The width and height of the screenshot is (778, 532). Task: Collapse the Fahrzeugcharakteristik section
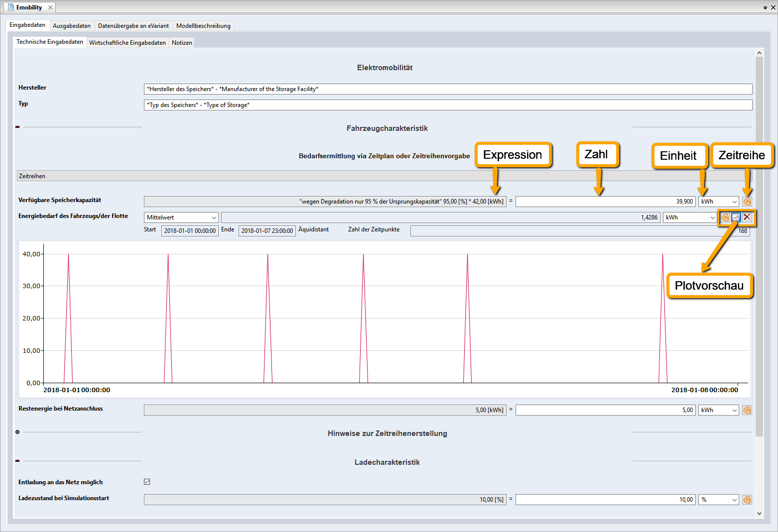pos(17,127)
